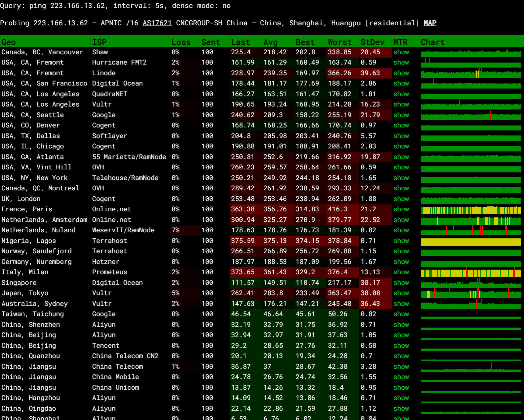Click the Netherlands Nuland latency chart
Image resolution: width=524 pixels, height=420 pixels.
tap(470, 231)
